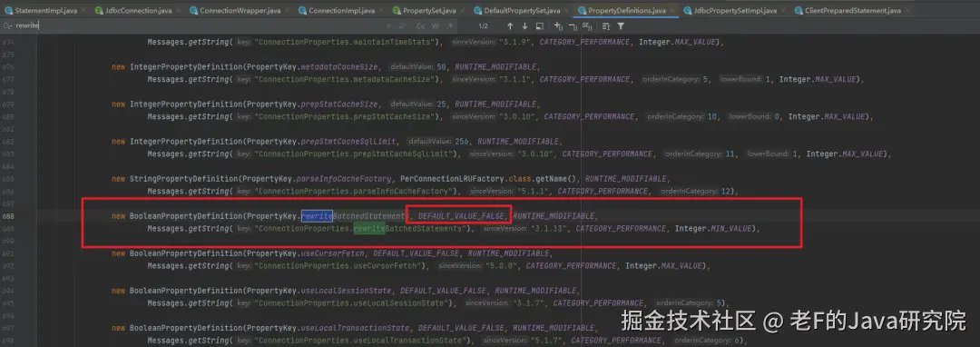Click PropertyKey.useLocalSessionState text
Image resolution: width=980 pixels, height=347 pixels.
[319, 291]
